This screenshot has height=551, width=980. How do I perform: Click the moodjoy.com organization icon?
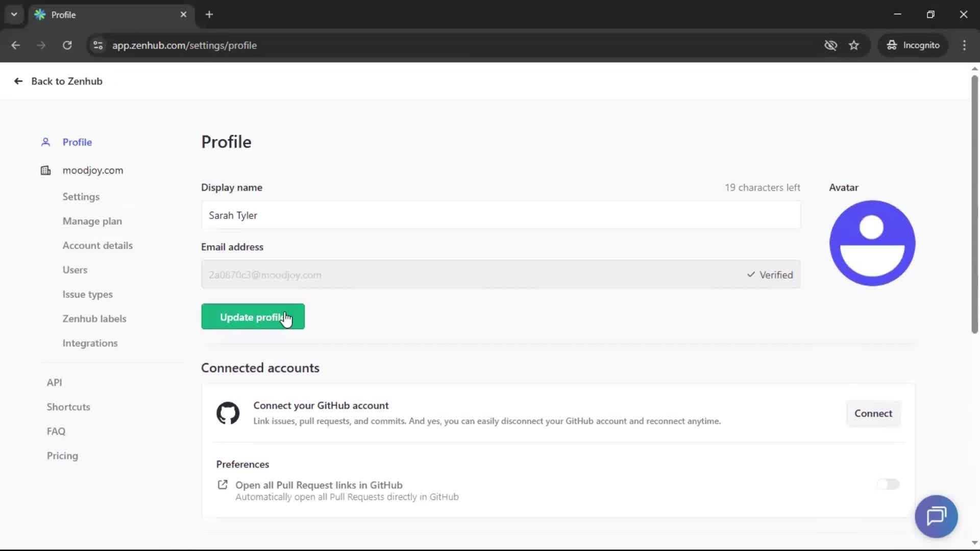[45, 170]
